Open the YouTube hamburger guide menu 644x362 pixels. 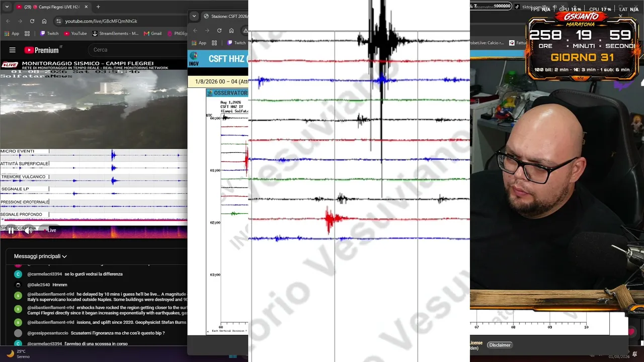[x=13, y=50]
